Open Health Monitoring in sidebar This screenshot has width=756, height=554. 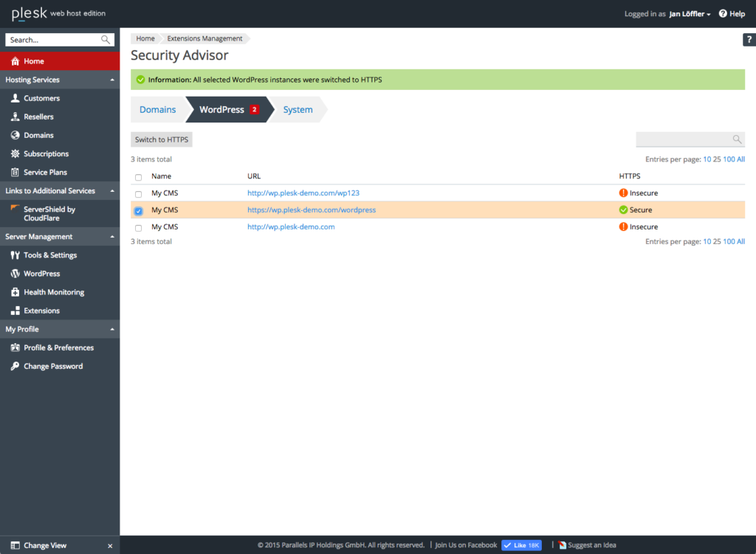coord(54,292)
